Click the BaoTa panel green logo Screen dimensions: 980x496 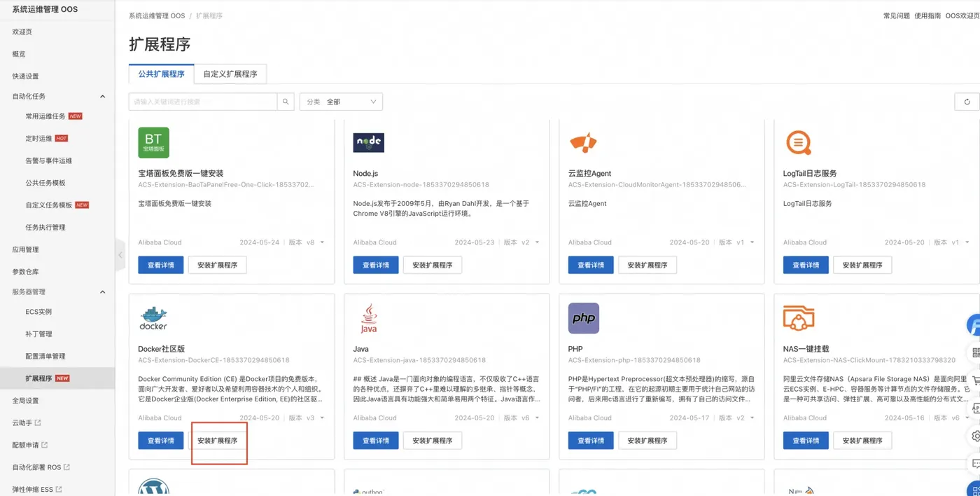click(x=153, y=142)
